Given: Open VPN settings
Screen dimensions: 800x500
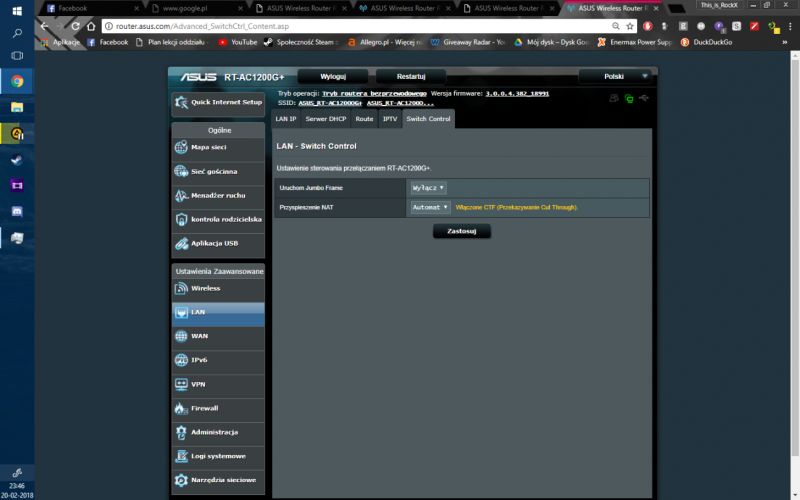Looking at the screenshot, I should pyautogui.click(x=218, y=384).
